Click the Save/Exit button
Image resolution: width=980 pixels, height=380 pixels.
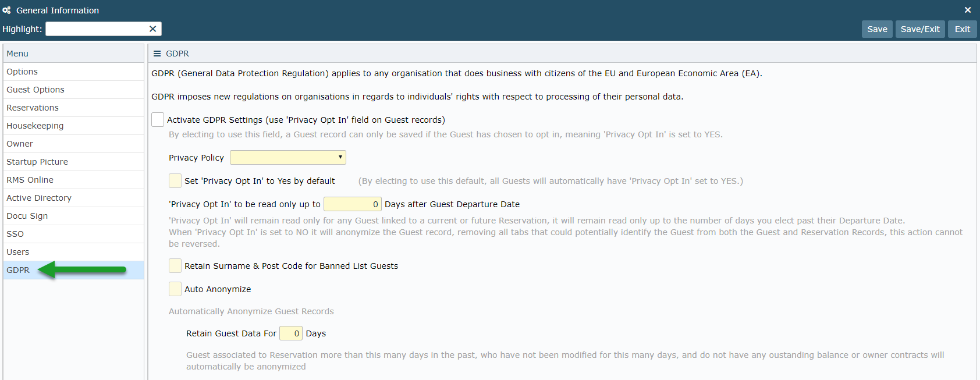[920, 29]
